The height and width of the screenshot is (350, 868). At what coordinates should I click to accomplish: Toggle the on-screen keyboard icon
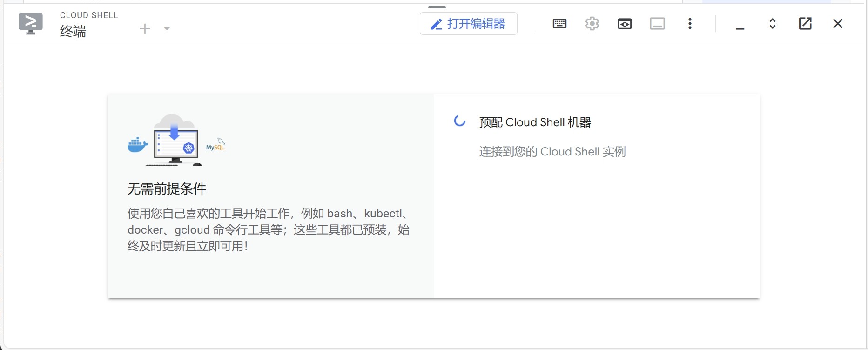click(559, 24)
